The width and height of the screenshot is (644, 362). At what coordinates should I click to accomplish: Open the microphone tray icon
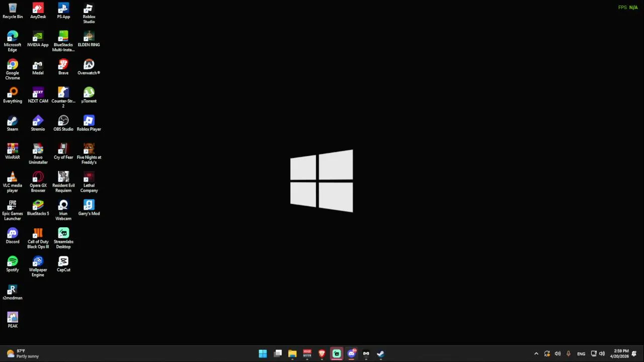(569, 354)
